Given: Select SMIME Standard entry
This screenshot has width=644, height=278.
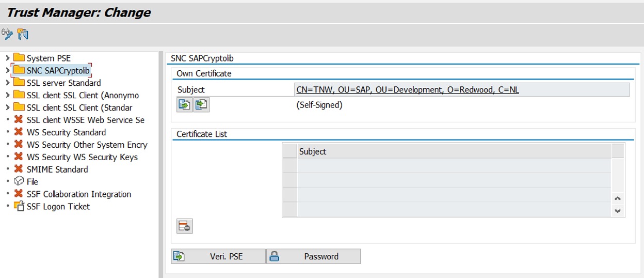Looking at the screenshot, I should coord(57,169).
